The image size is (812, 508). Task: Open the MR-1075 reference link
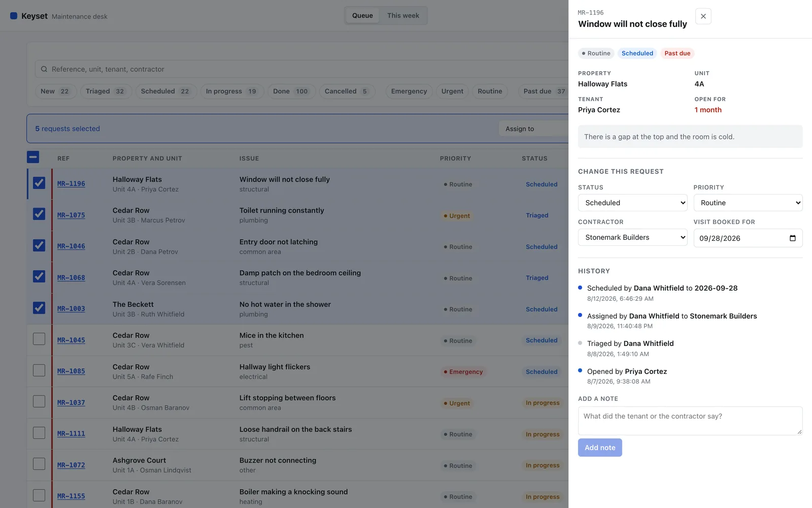(71, 215)
